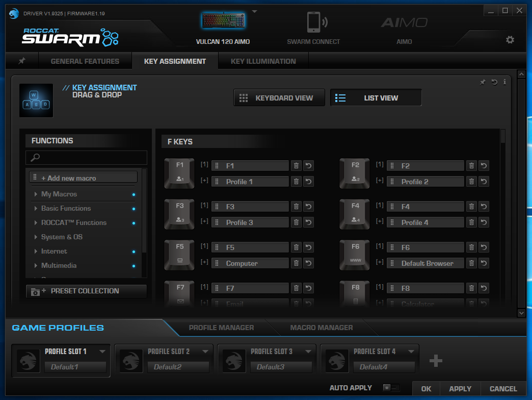Select the Default3 profile name

281,367
